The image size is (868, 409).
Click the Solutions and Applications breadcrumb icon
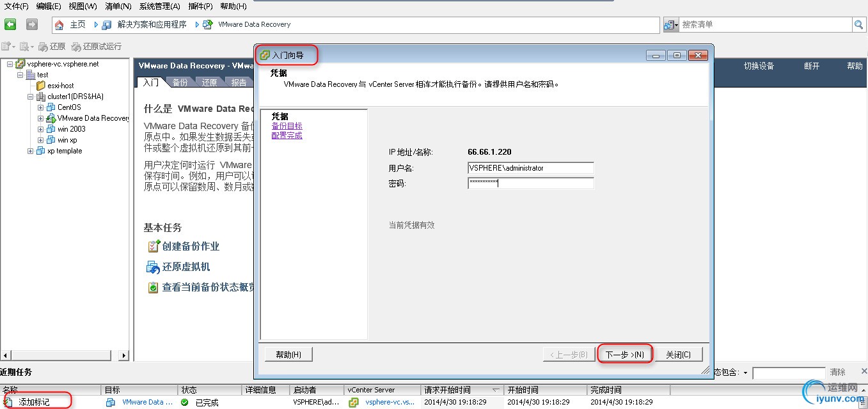[106, 25]
